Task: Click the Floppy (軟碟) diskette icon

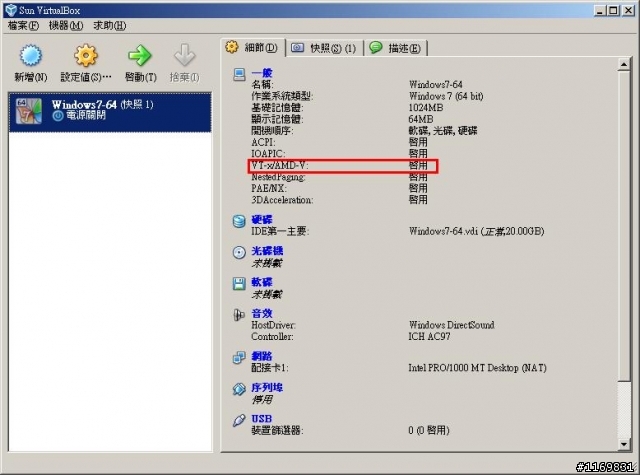Action: click(x=239, y=284)
